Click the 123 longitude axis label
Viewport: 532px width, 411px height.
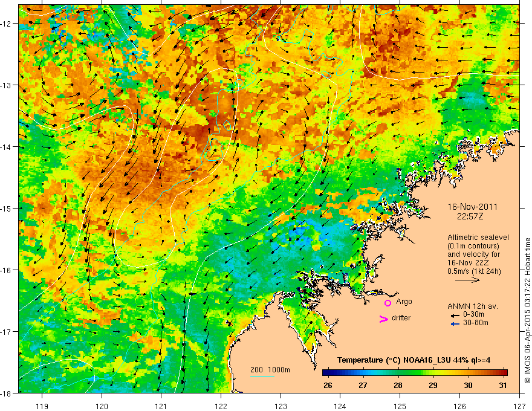pos(281,407)
